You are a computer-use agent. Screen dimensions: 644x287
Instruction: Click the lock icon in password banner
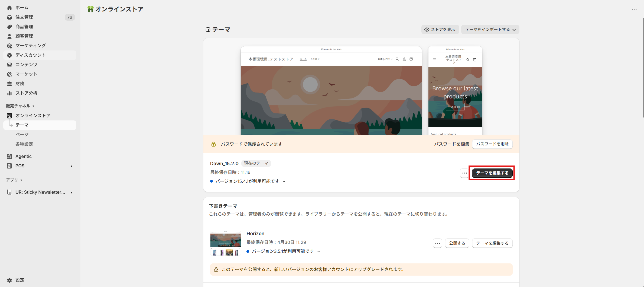pyautogui.click(x=213, y=144)
